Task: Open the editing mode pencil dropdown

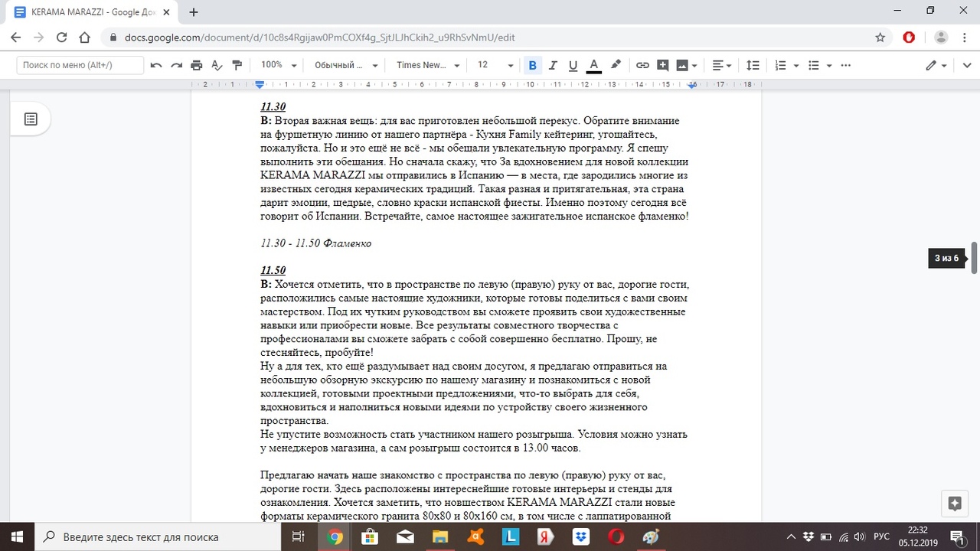Action: tap(936, 66)
